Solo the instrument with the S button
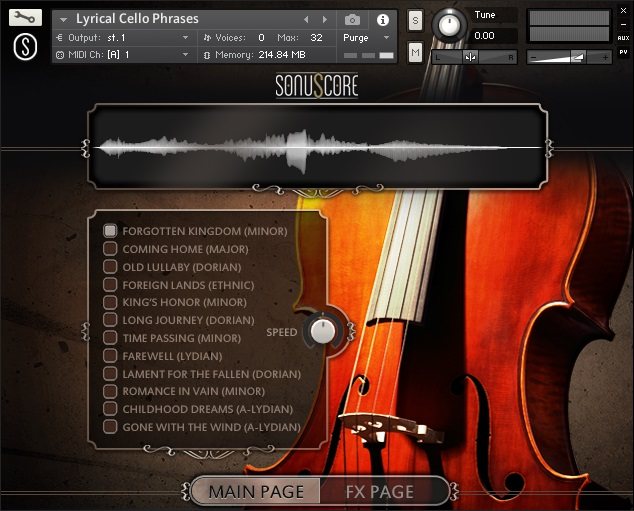Viewport: 634px width, 511px height. coord(415,21)
